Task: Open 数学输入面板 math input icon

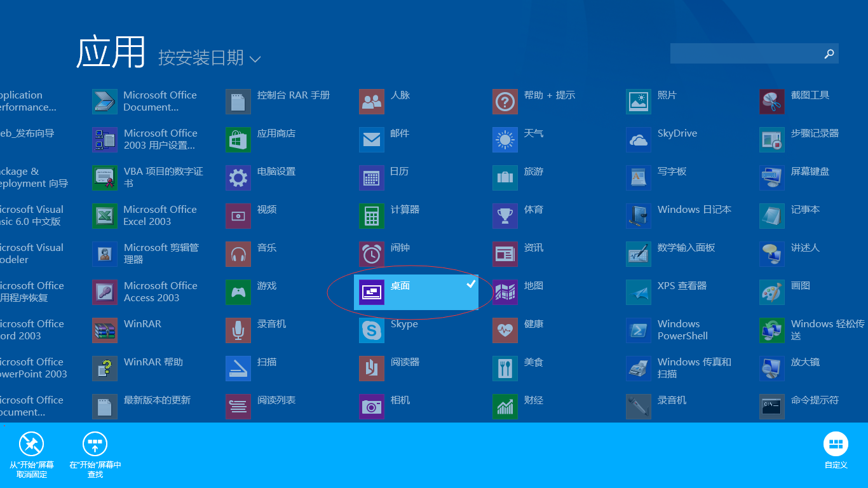Action: pyautogui.click(x=639, y=254)
